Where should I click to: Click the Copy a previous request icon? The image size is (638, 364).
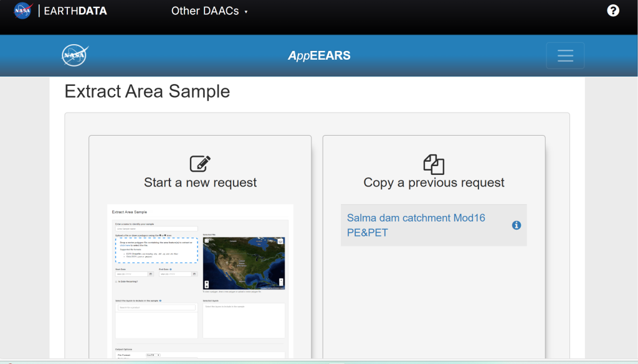pyautogui.click(x=434, y=164)
